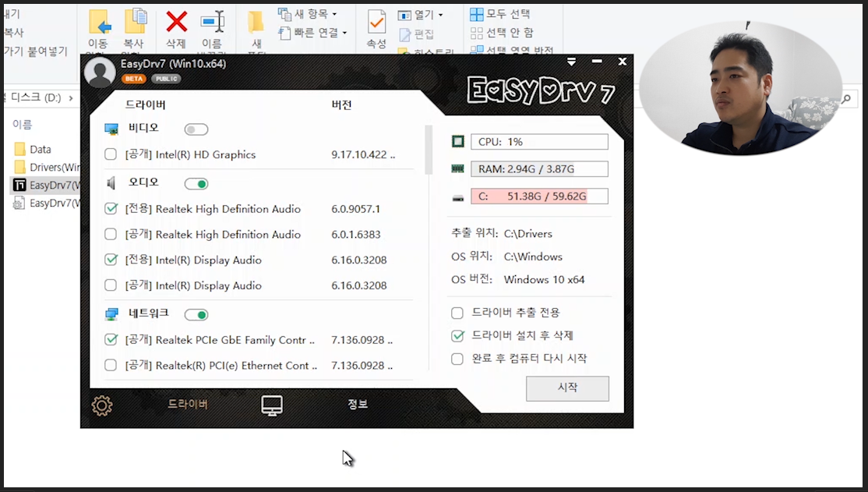The image size is (868, 492).
Task: Click the audio speaker category icon
Action: (111, 183)
